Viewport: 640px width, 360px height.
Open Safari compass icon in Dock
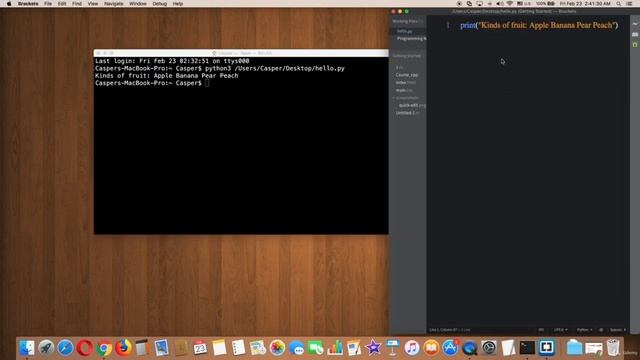tap(65, 348)
